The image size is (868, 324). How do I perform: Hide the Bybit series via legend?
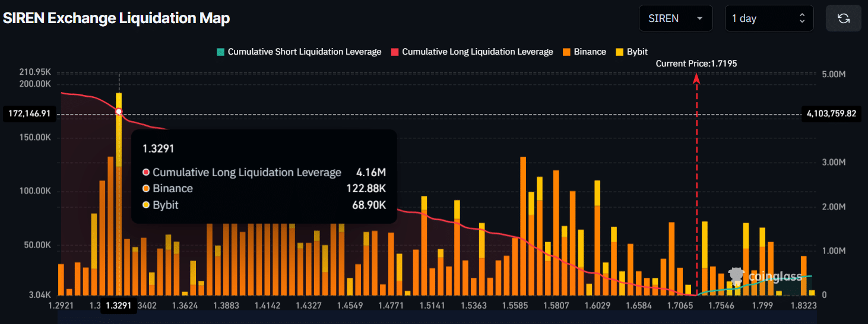pyautogui.click(x=632, y=52)
